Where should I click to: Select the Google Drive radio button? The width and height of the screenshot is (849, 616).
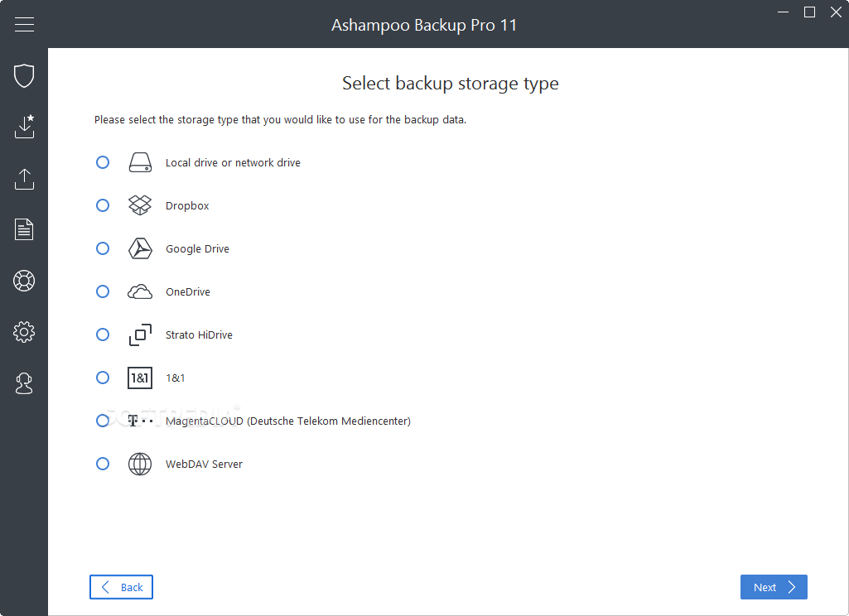[x=103, y=248]
